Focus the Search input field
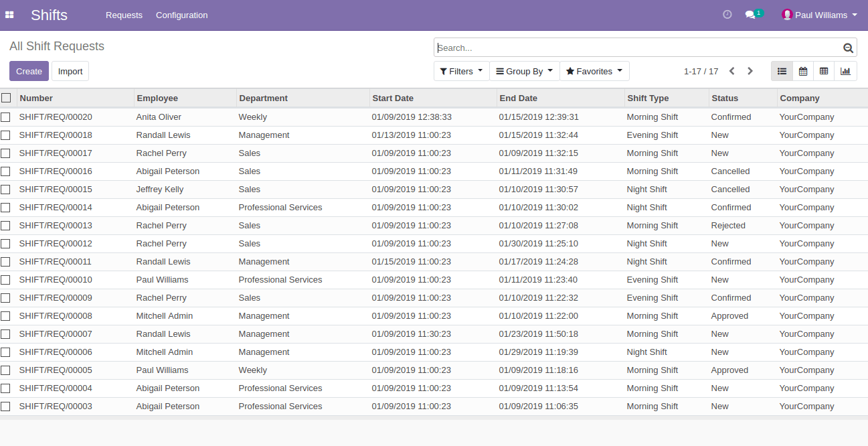The height and width of the screenshot is (446, 868). 639,48
